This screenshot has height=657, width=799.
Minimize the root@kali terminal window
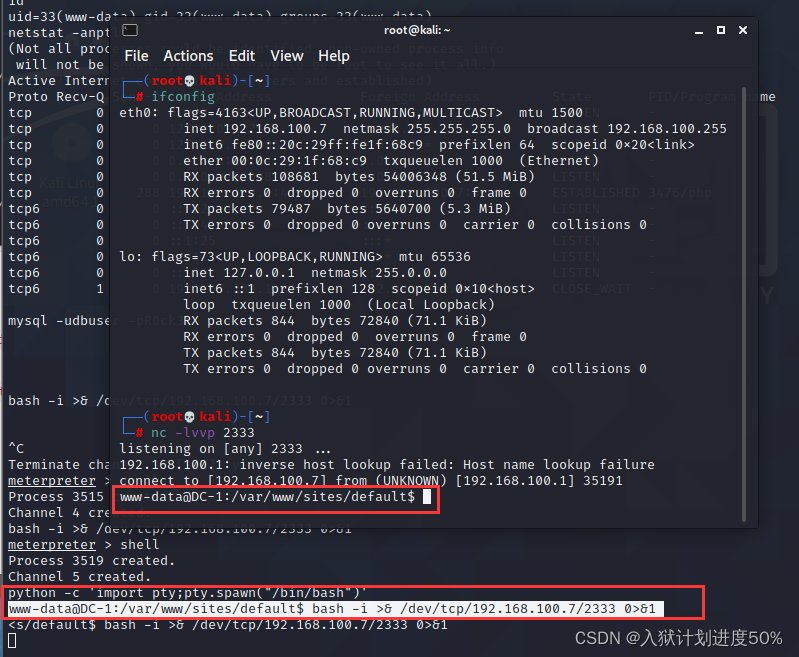click(699, 31)
